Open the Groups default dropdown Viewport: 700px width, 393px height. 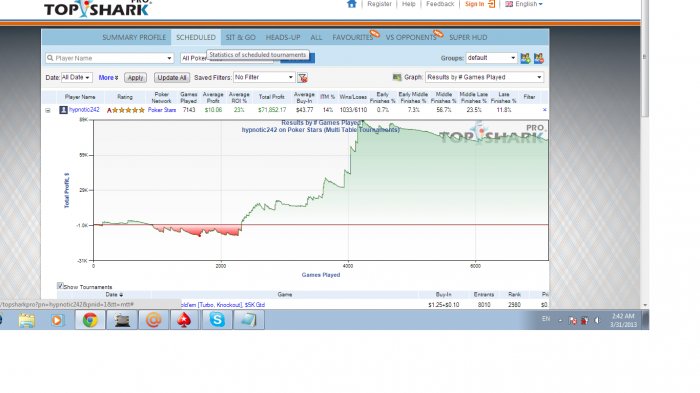[x=491, y=58]
